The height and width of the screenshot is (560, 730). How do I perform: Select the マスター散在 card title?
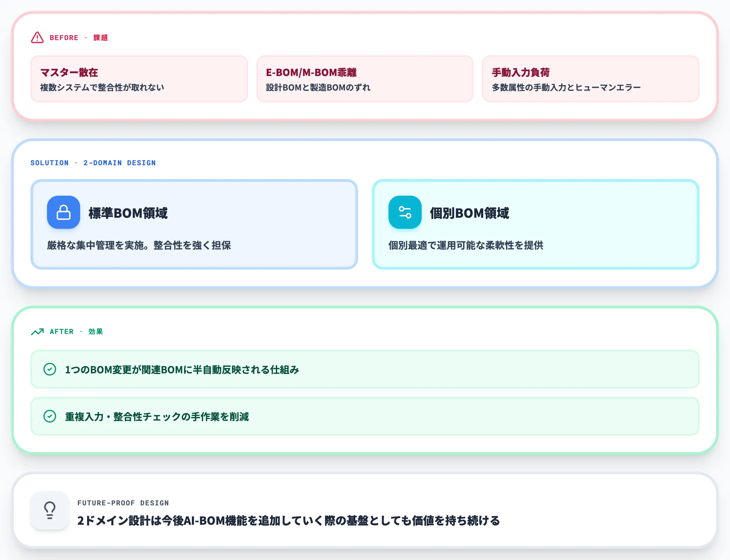click(x=69, y=73)
